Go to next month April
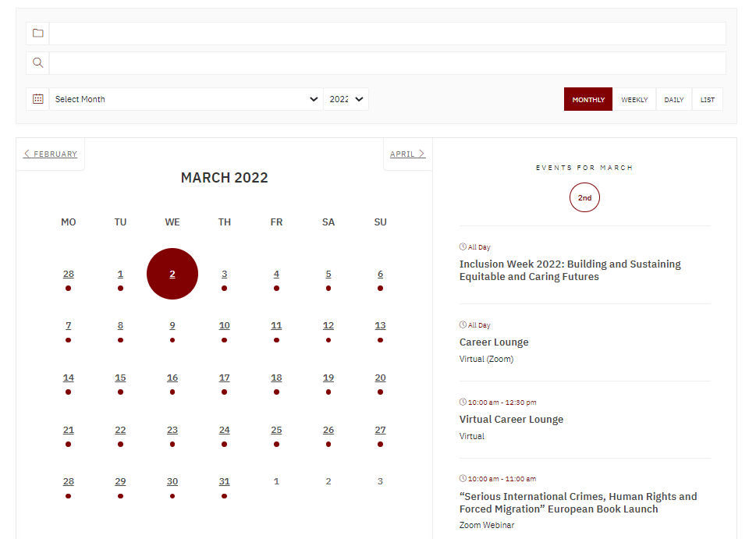The width and height of the screenshot is (756, 539). coord(407,154)
